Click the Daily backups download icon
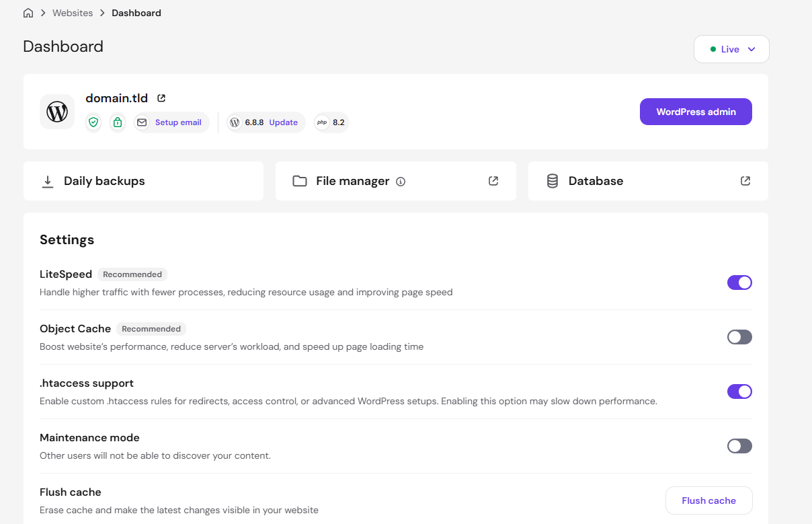Image resolution: width=812 pixels, height=524 pixels. coord(48,182)
